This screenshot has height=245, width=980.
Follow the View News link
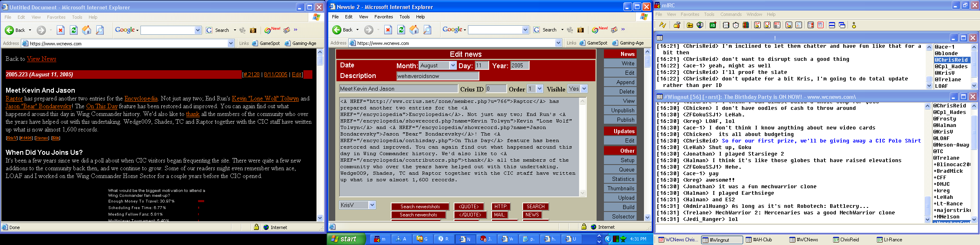tap(41, 59)
